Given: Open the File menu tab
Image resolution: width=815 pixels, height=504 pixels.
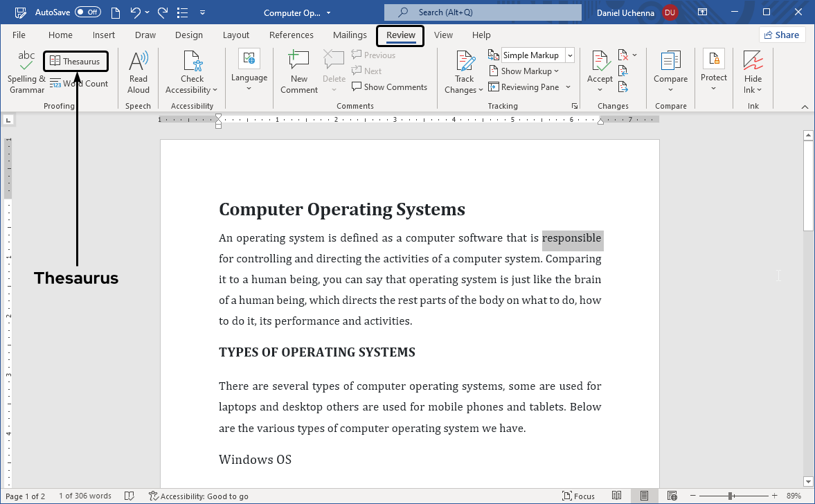Looking at the screenshot, I should click(x=19, y=35).
